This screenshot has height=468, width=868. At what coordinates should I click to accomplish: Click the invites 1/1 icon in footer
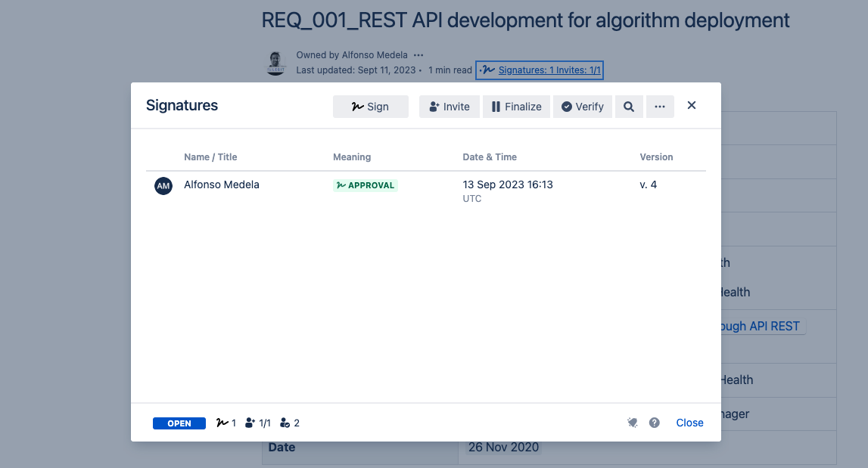[250, 423]
